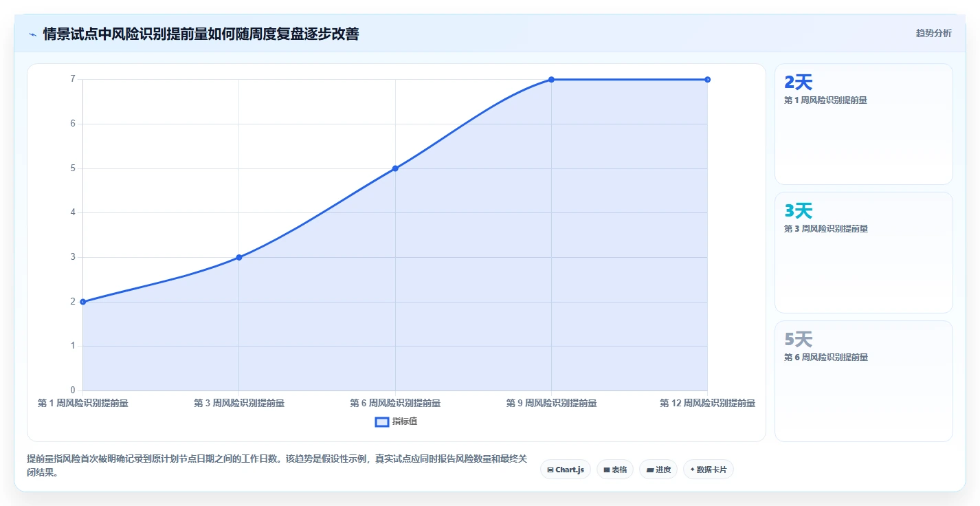Screen dimensions: 980x506
Task: Click the week 9 data point at value 7
Action: [551, 80]
